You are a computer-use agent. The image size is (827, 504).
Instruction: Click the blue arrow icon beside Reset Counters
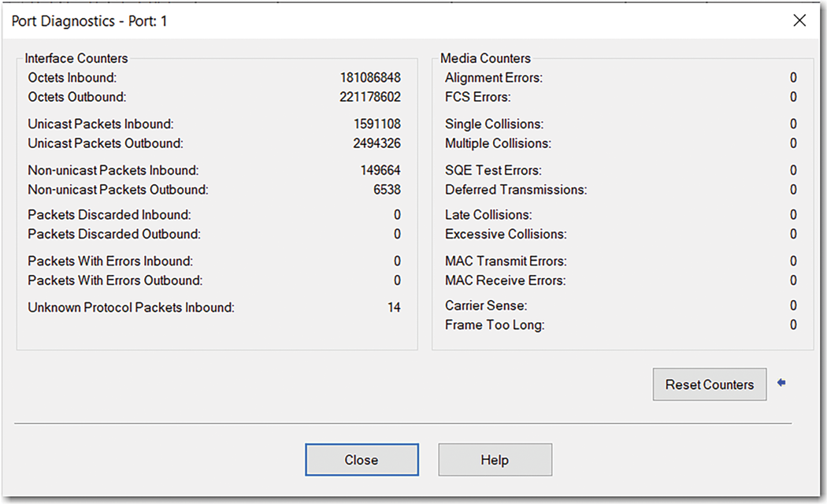point(781,382)
